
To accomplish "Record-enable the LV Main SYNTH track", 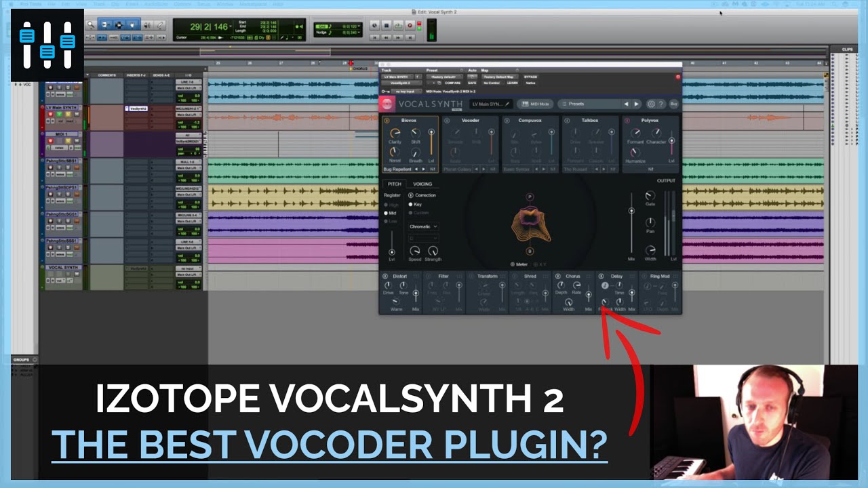I will coord(51,114).
